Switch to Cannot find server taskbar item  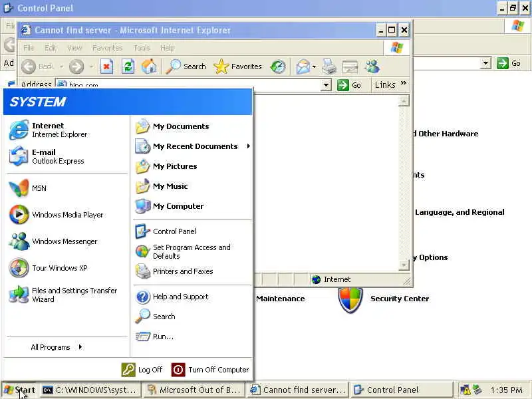(x=297, y=390)
